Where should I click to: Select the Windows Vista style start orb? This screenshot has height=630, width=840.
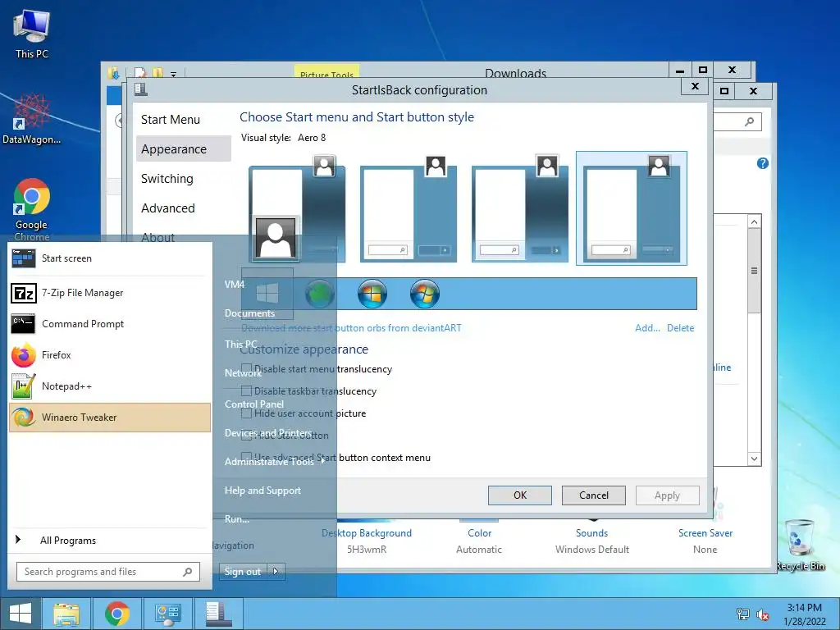pos(425,294)
